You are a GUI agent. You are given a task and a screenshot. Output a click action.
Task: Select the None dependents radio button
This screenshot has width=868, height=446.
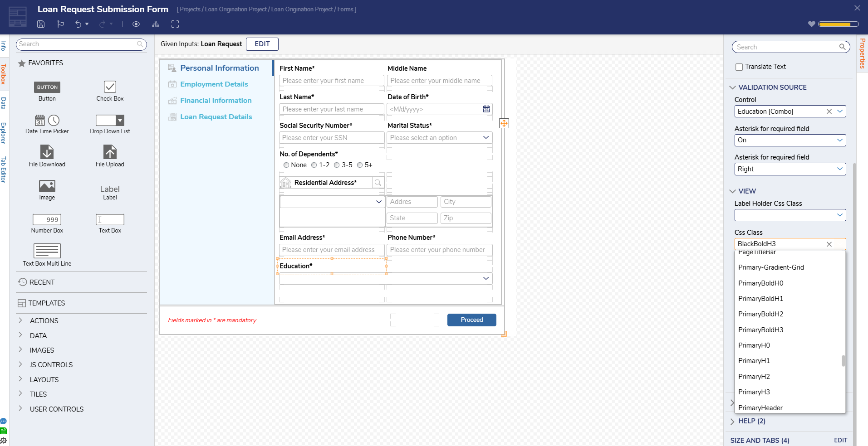[x=286, y=165]
